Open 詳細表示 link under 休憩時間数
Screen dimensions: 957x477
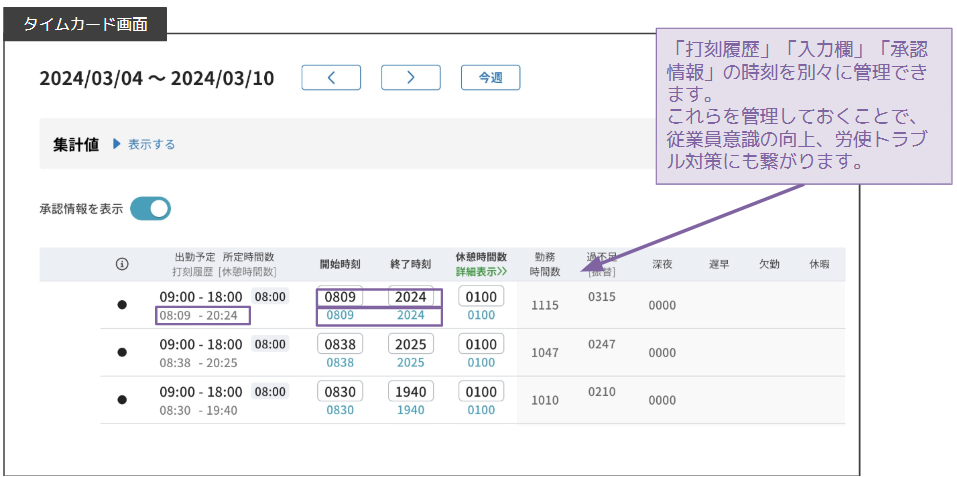click(482, 271)
